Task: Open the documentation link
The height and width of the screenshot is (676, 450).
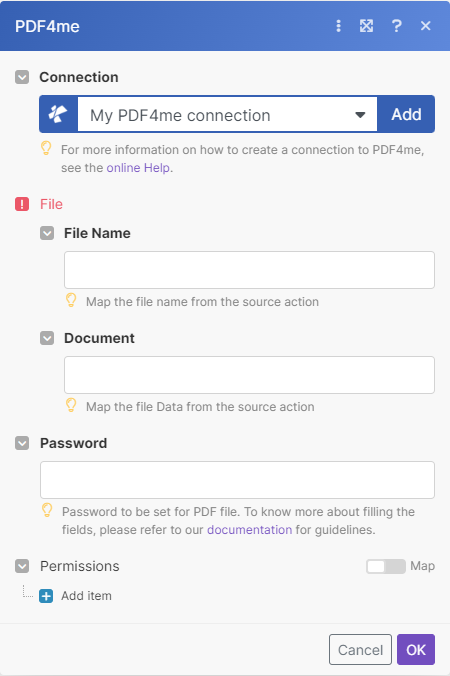Action: click(250, 529)
